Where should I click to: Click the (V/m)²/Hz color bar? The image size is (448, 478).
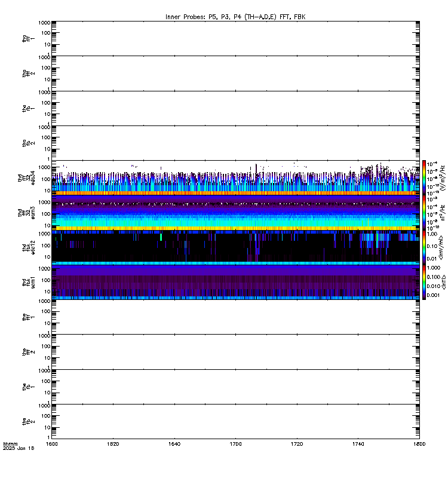tap(424, 177)
